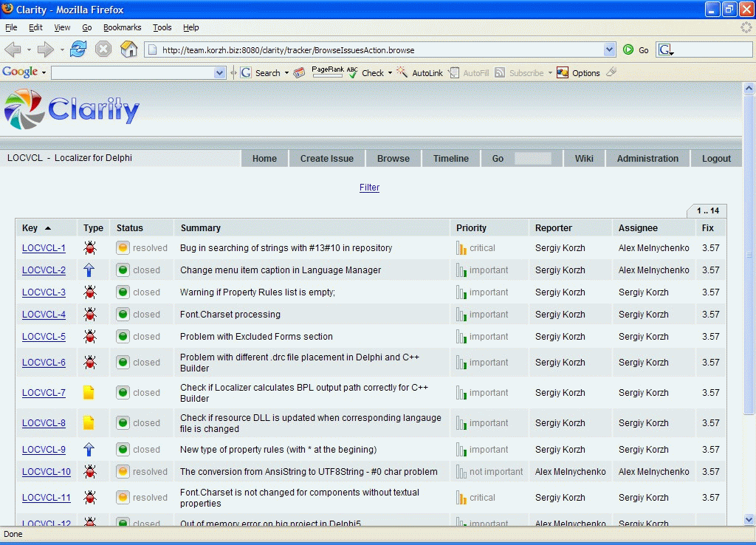Click the bug type icon for LOCVCL-1

89,248
